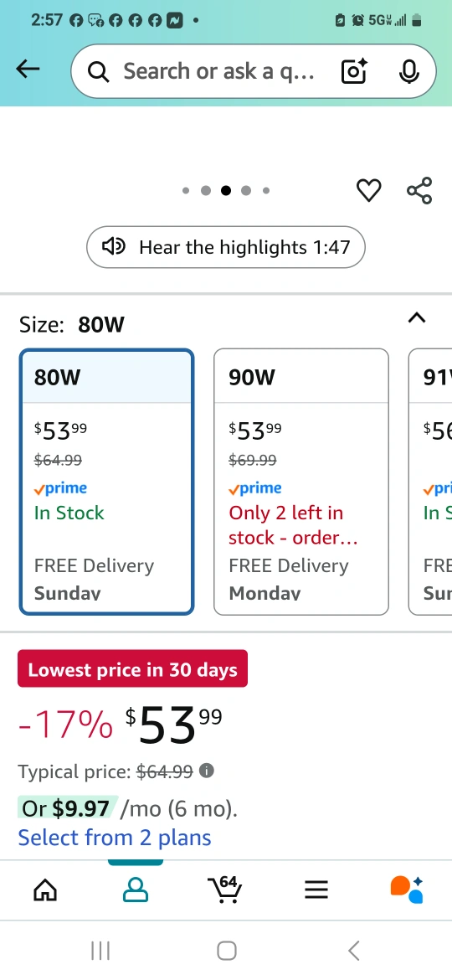Open the account profile tab
Image resolution: width=452 pixels, height=980 pixels.
tap(136, 890)
